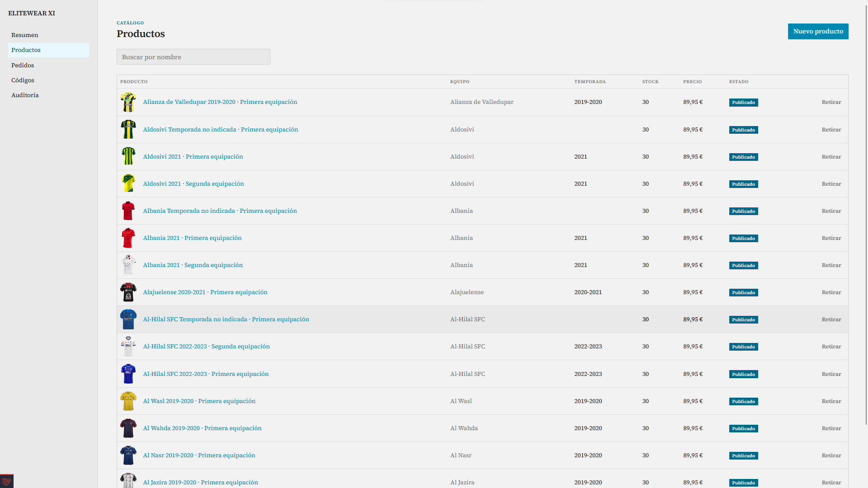Click the Alajuelense 2020-2021 jersey thumbnail
Image resolution: width=868 pixels, height=488 pixels.
pyautogui.click(x=128, y=292)
